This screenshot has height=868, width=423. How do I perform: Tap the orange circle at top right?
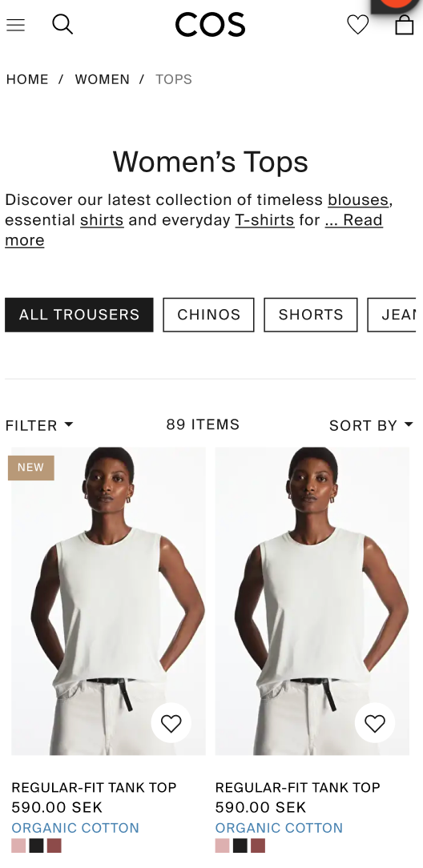397,2
